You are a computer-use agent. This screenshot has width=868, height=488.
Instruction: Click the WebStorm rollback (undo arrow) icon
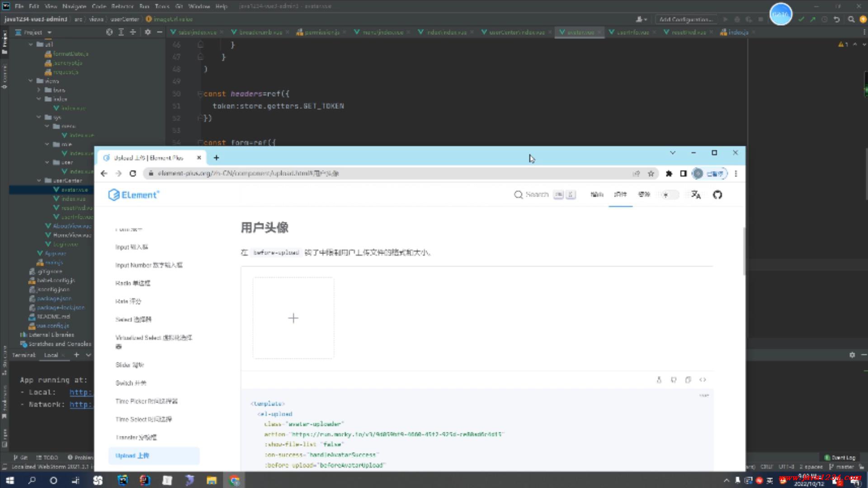[x=837, y=19]
